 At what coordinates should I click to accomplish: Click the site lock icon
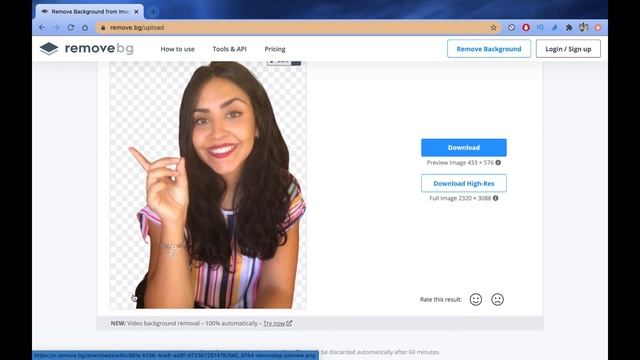point(103,27)
